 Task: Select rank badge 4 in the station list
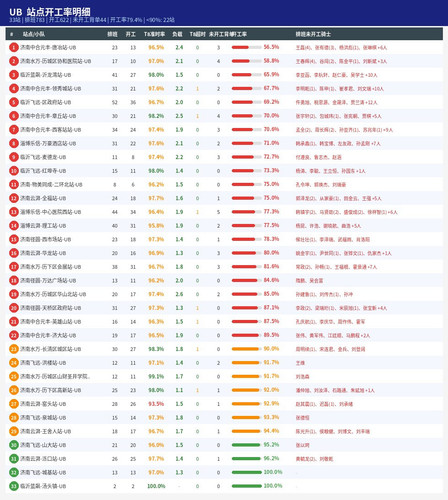tap(14, 89)
